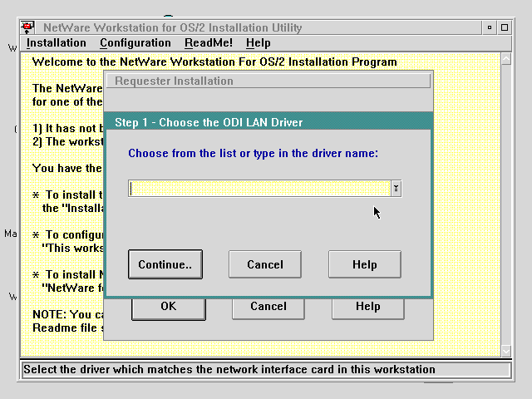
Task: Click the 'Welcome to the NetWare Workstation' heading
Action: click(214, 62)
